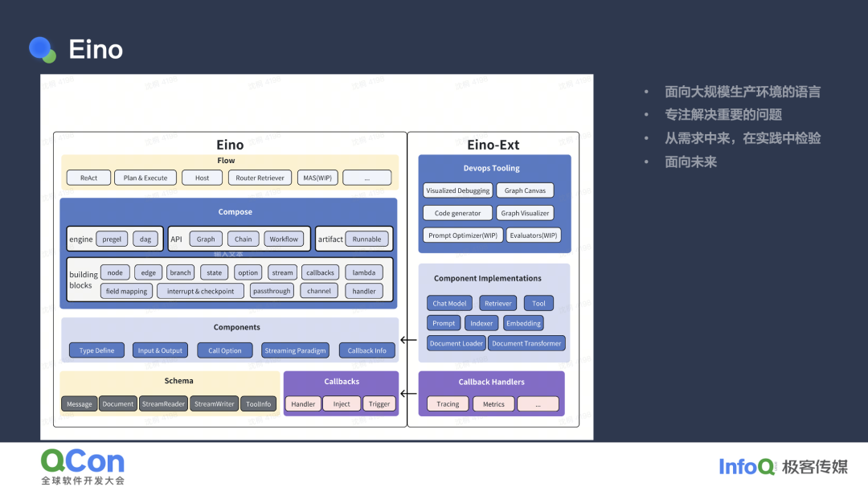Click the "Graph Canvas" devops box

[525, 190]
